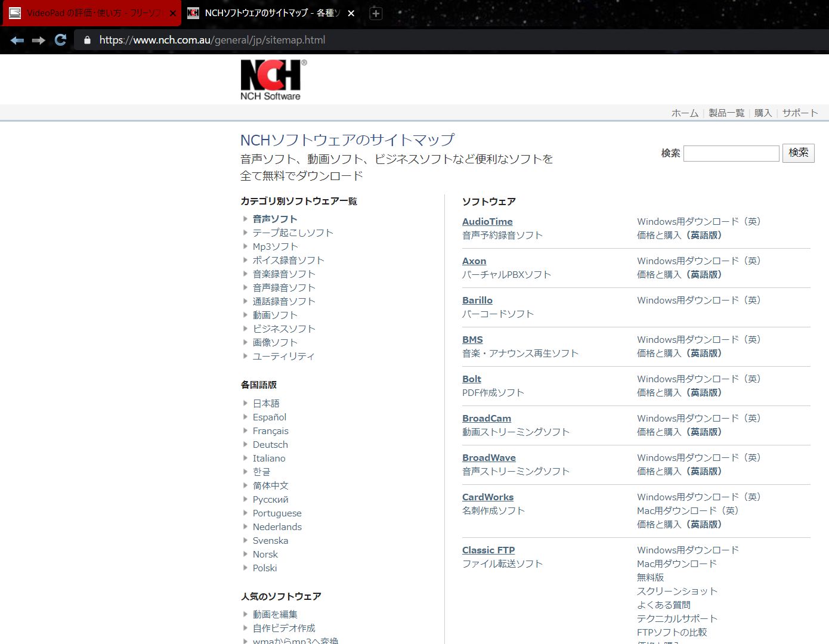829x644 pixels.
Task: Select the Русский language version
Action: click(271, 499)
